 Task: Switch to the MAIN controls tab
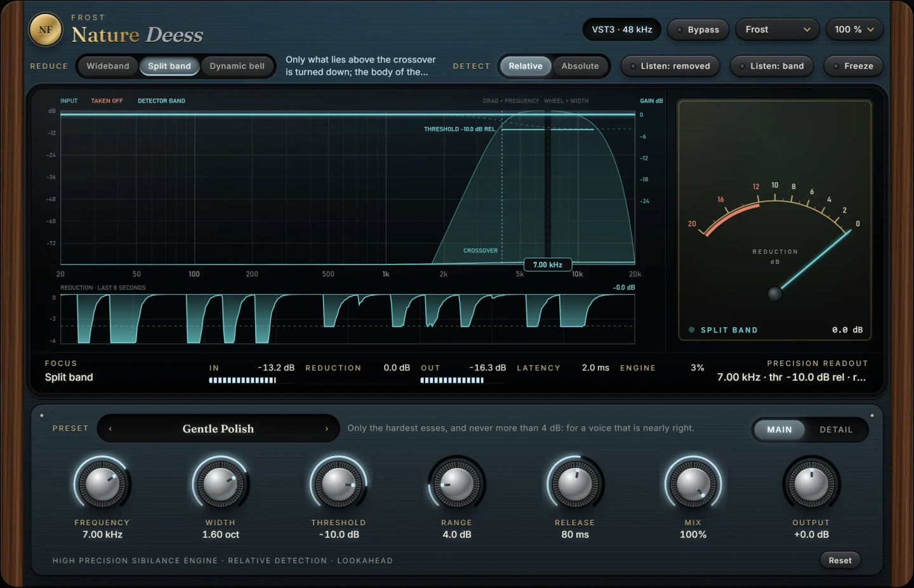coord(779,429)
